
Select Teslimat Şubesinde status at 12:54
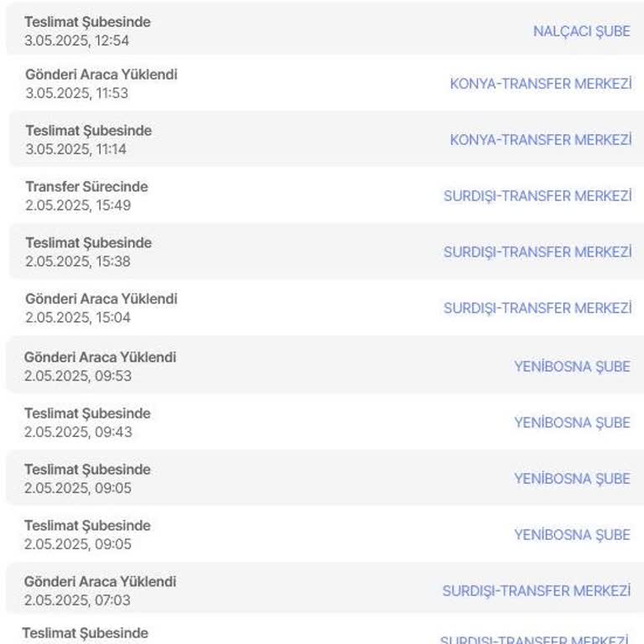point(87,23)
